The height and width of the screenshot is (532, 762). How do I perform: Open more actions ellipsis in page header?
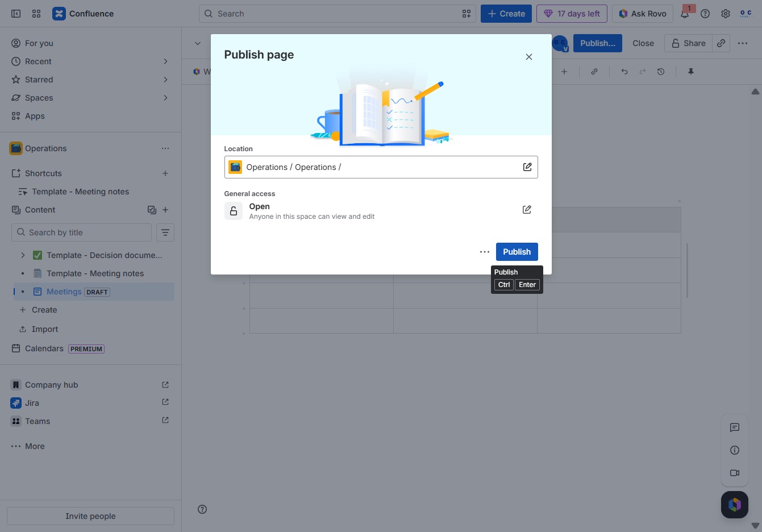point(743,43)
